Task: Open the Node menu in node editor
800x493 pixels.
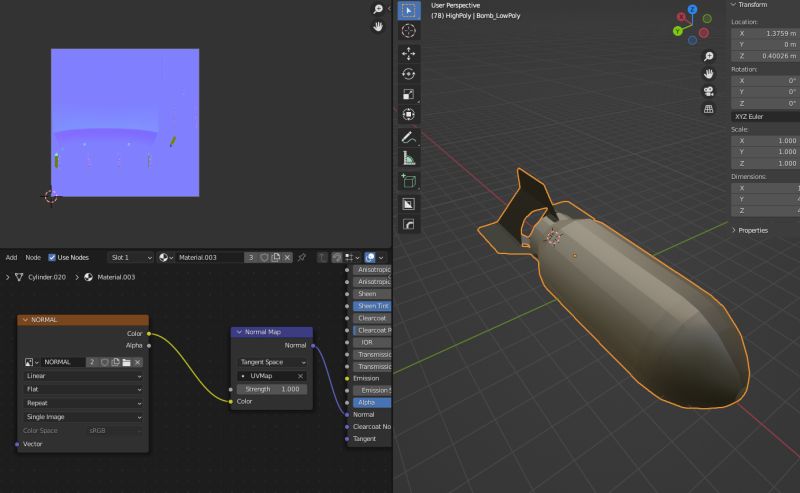Action: 33,257
